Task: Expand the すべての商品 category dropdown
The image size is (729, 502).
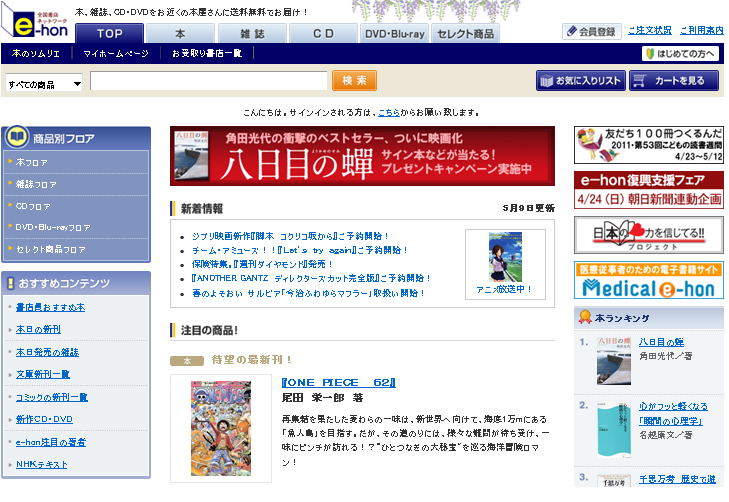Action: pos(44,84)
